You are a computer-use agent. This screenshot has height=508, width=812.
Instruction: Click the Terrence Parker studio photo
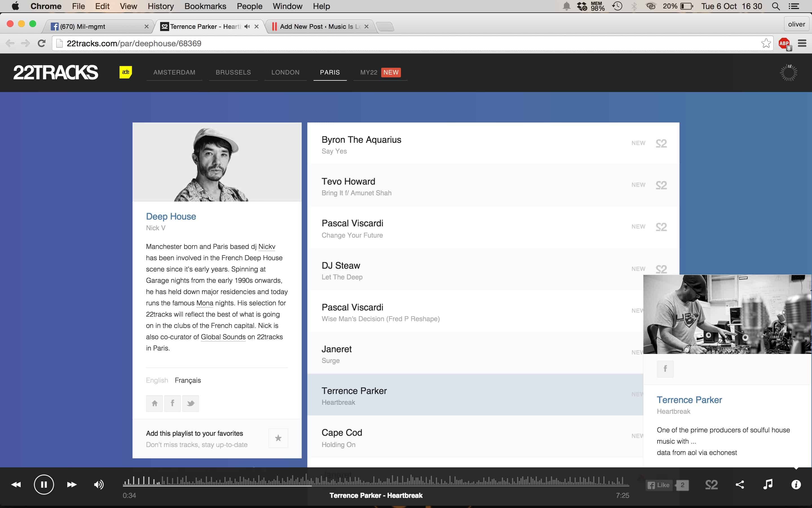tap(727, 314)
